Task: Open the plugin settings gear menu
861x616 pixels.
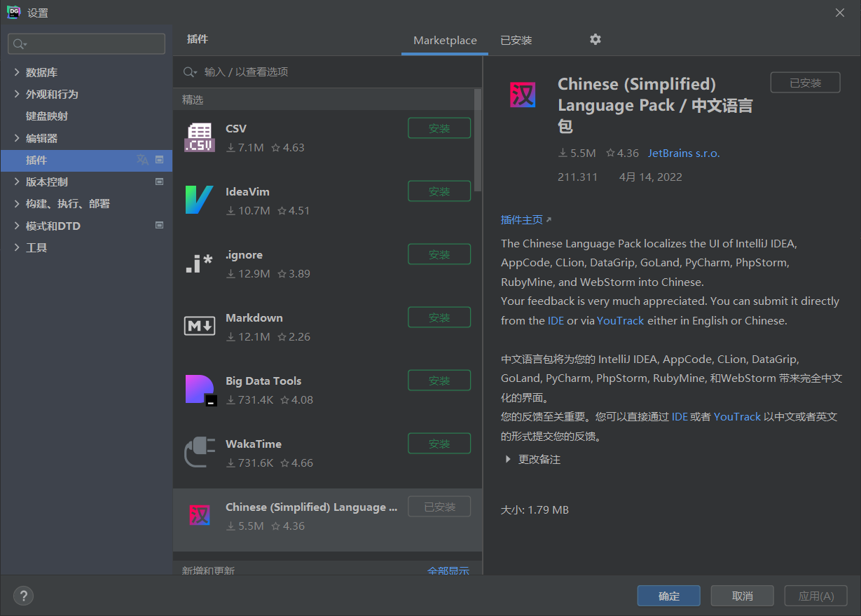Action: (x=595, y=39)
